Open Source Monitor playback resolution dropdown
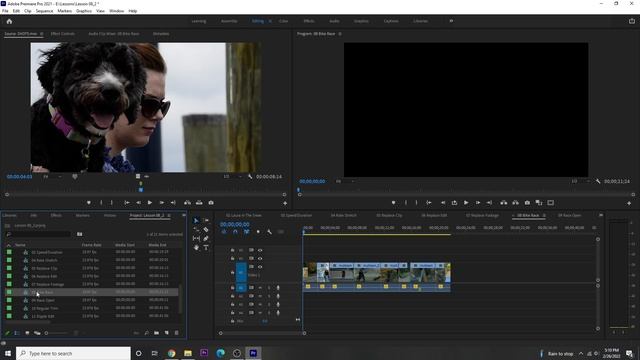The height and width of the screenshot is (360, 640). [x=232, y=177]
